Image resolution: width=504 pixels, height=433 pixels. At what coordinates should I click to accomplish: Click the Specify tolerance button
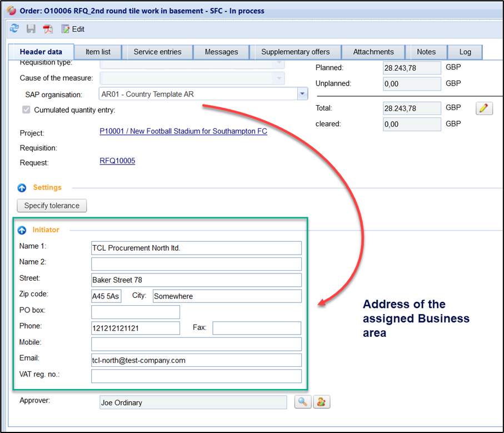point(52,206)
